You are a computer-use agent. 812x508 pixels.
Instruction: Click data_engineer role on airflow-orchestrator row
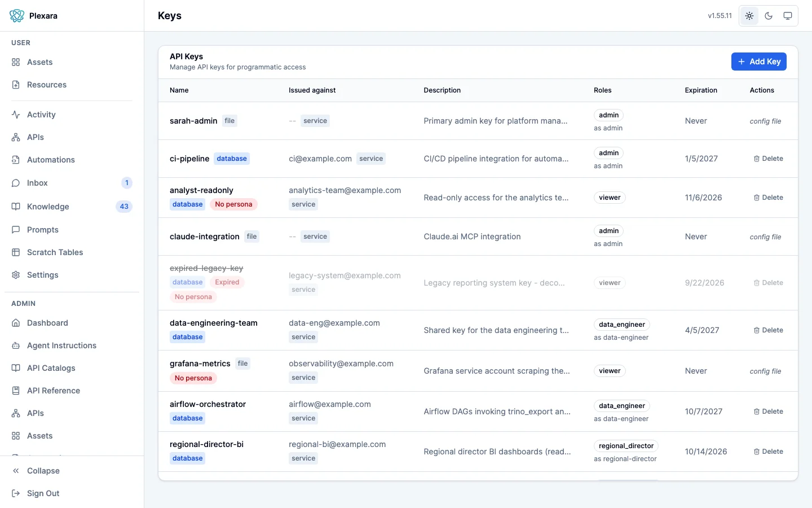click(x=622, y=406)
